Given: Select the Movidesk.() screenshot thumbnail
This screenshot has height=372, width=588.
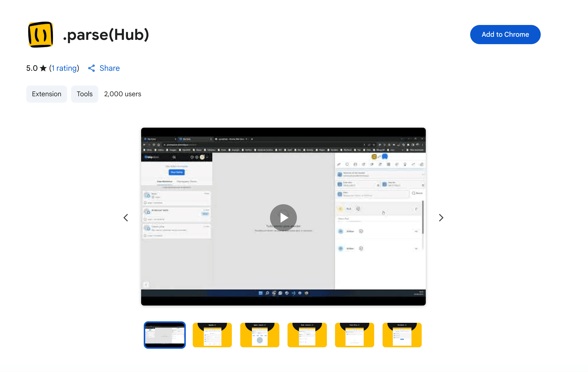Looking at the screenshot, I should 402,335.
